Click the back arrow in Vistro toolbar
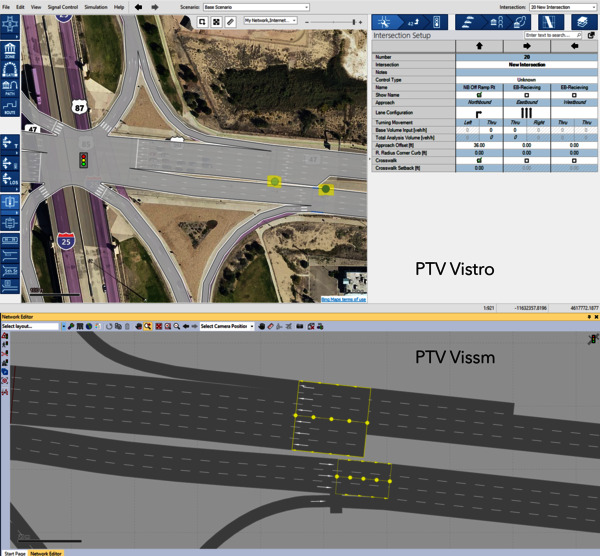600x556 pixels. (139, 7)
